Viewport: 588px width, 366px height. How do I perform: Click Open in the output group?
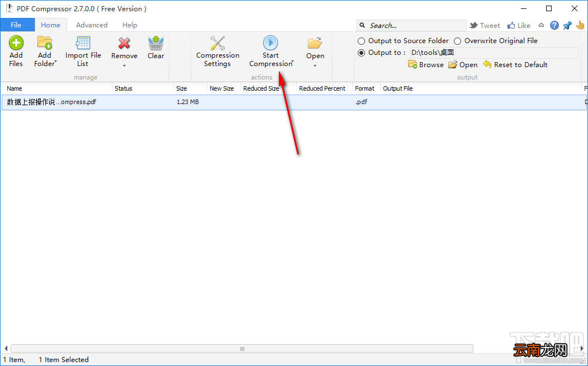pos(463,64)
